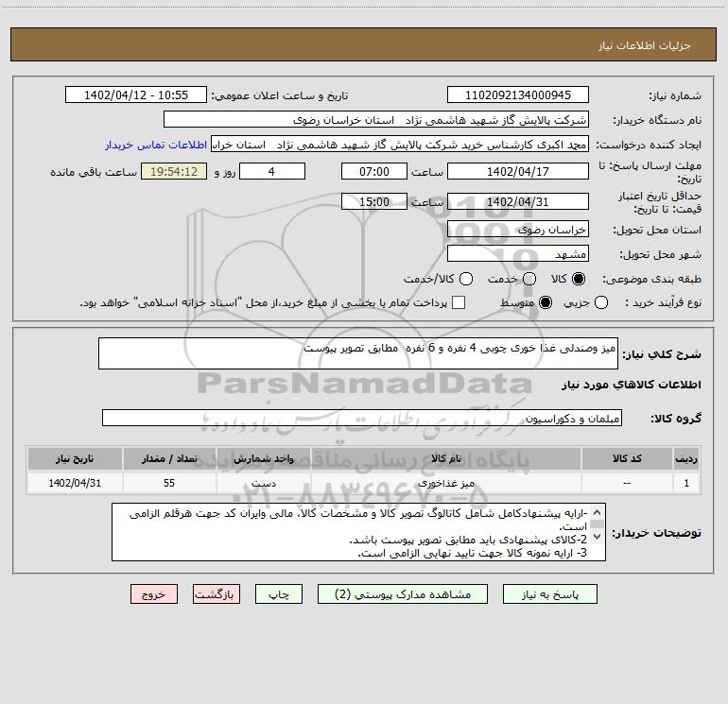Click the ردیف column header
728x704 pixels.
tap(686, 458)
